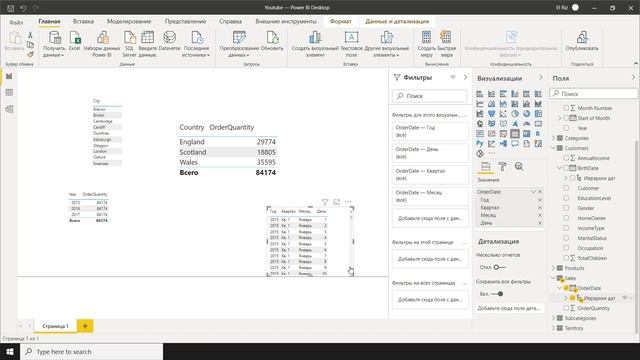
Task: Check the Gender field checkbox
Action: (566, 208)
